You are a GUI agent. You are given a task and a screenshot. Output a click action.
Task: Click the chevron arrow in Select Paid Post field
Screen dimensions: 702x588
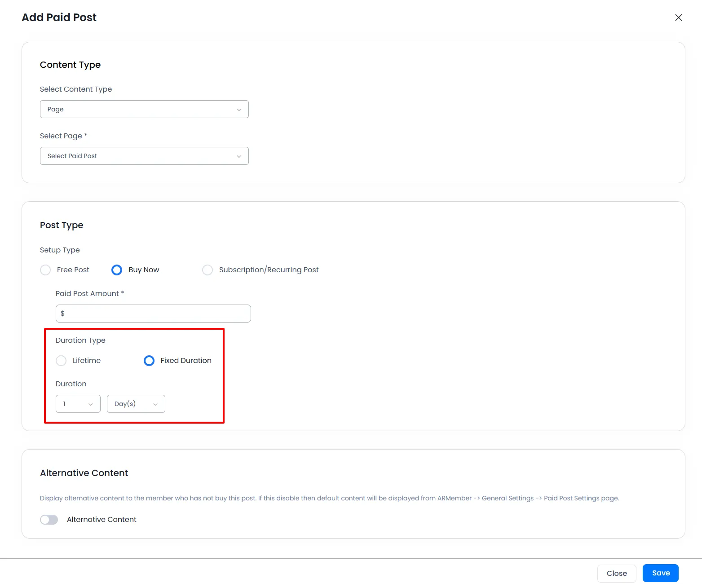[x=239, y=156]
